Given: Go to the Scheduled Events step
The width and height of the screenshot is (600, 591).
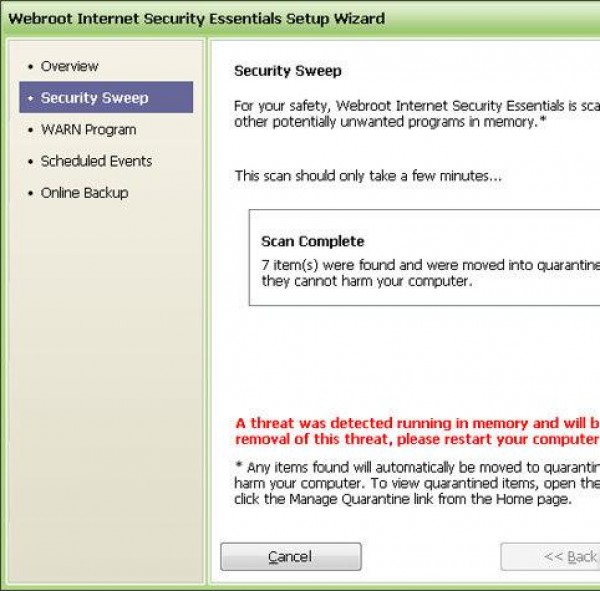Looking at the screenshot, I should point(96,161).
